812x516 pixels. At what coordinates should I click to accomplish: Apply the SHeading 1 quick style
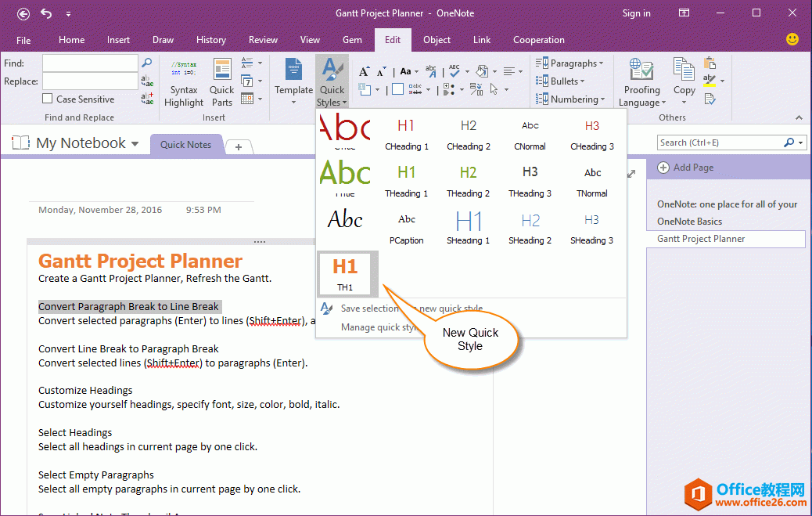[x=468, y=227]
